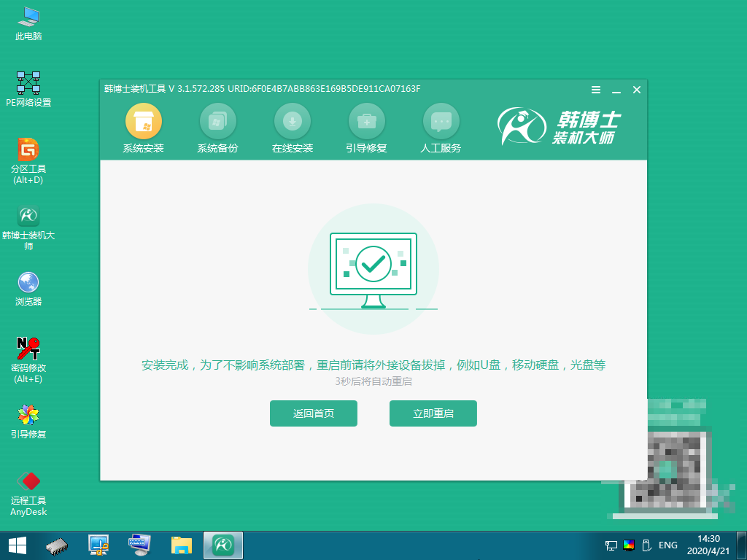Open 引导修复 desktop shortcut icon
The height and width of the screenshot is (560, 747).
[28, 421]
